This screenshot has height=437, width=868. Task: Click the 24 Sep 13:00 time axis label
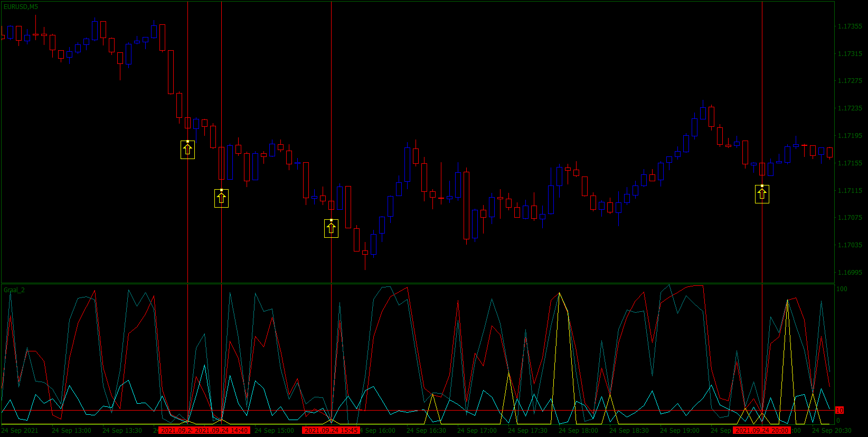pyautogui.click(x=71, y=431)
